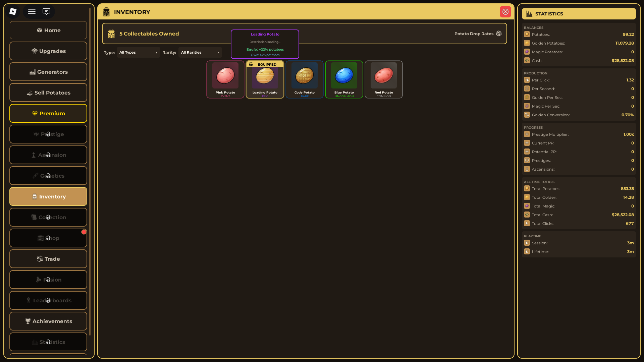Click the Potato Drop Rates dice icon
This screenshot has width=644, height=362.
(x=499, y=34)
